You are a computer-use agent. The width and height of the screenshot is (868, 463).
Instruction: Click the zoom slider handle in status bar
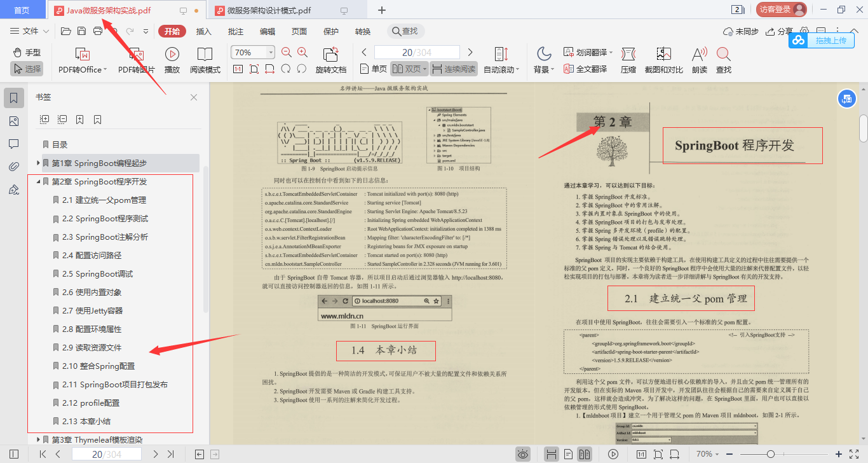(771, 454)
